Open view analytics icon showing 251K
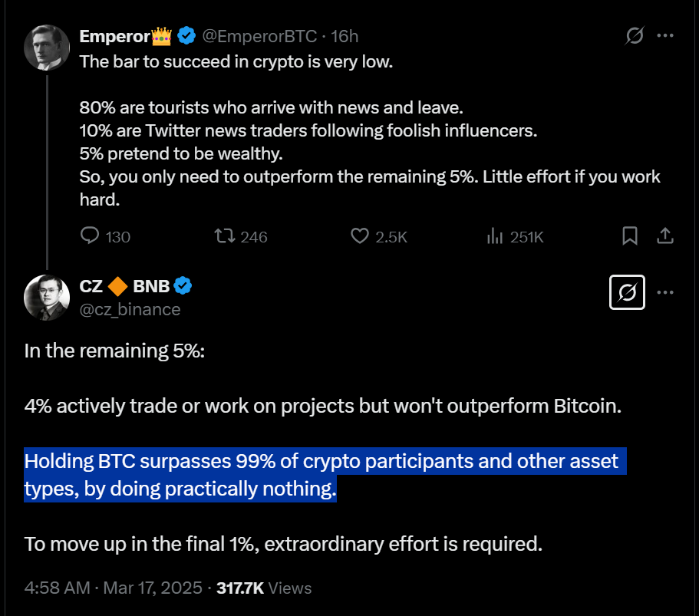699x616 pixels. (x=495, y=236)
